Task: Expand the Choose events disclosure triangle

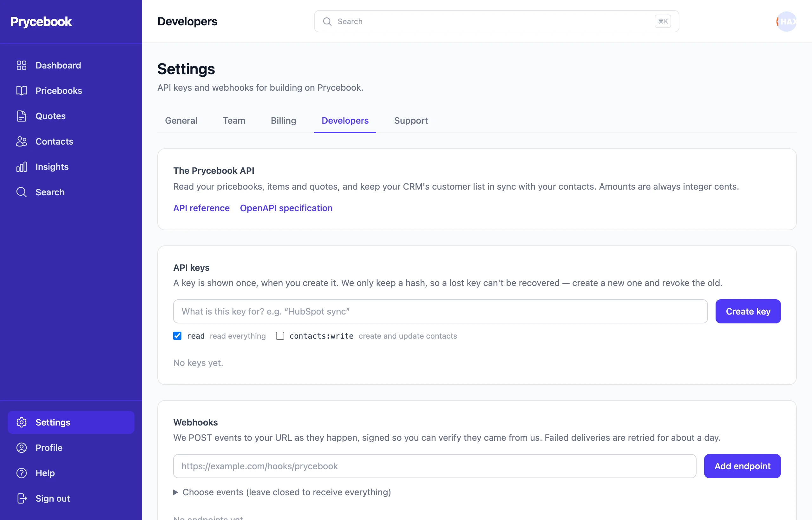Action: (x=176, y=492)
